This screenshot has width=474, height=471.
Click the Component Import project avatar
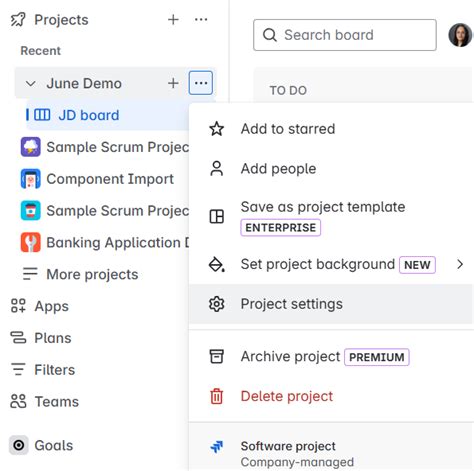pos(31,179)
